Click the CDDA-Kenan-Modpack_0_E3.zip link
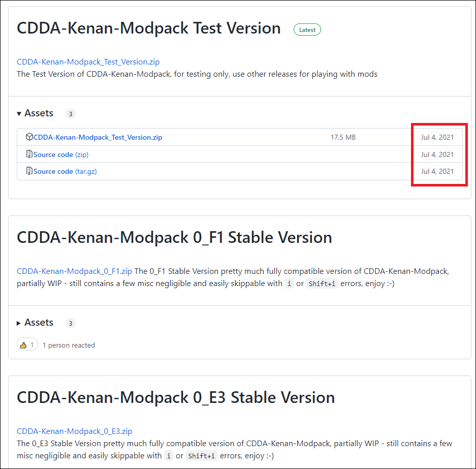The image size is (476, 469). coord(74,431)
